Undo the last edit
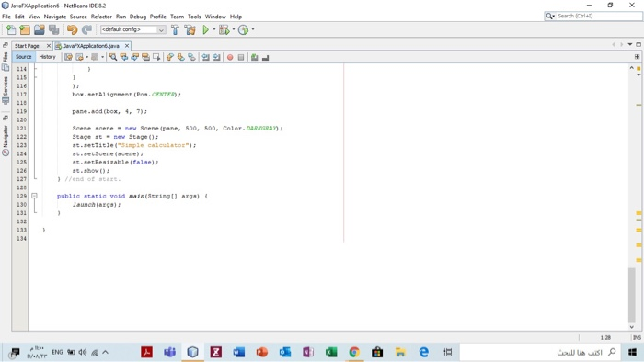The image size is (644, 362). click(x=73, y=29)
